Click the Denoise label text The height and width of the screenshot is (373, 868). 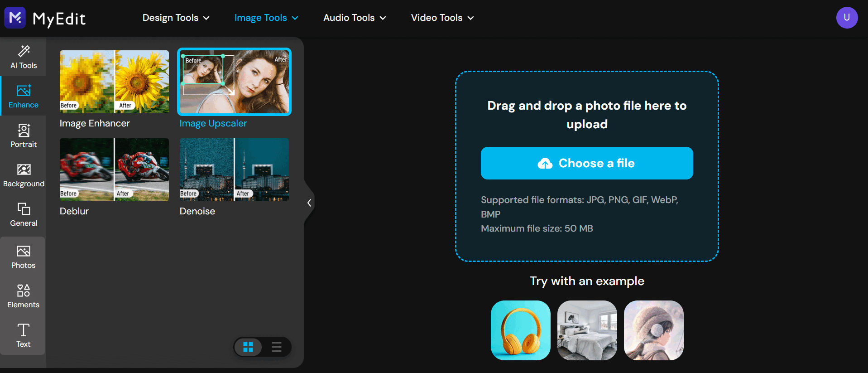coord(197,211)
